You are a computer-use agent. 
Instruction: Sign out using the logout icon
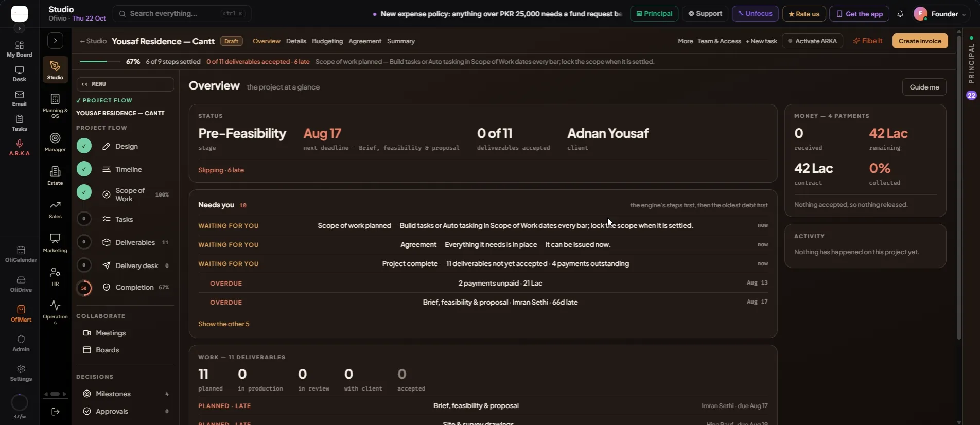click(56, 412)
